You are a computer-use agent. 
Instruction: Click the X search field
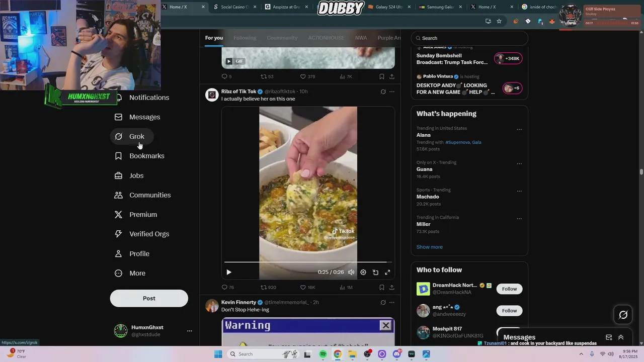469,38
